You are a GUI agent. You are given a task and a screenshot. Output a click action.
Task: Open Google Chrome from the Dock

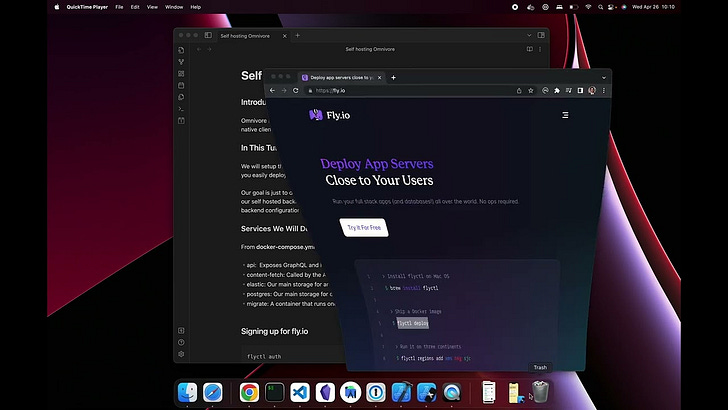[249, 392]
